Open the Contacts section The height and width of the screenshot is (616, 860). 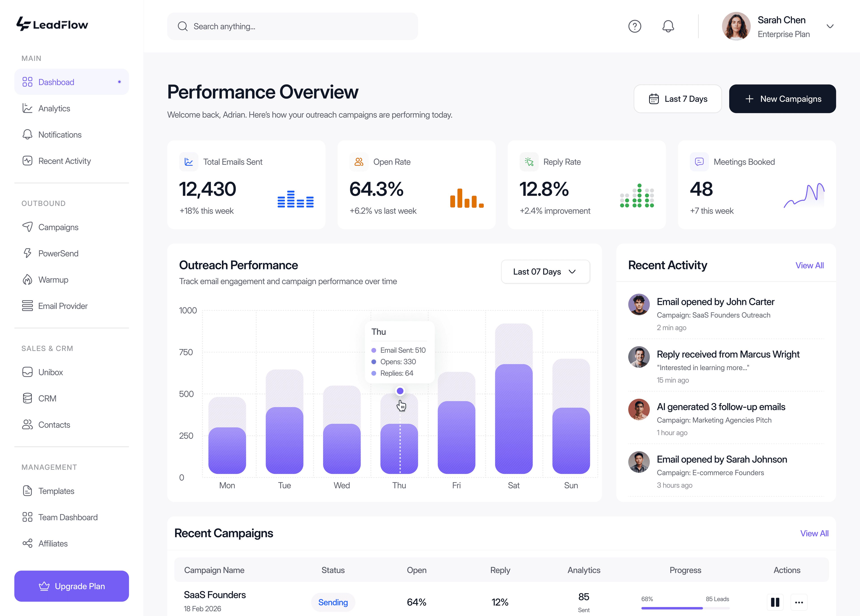54,425
